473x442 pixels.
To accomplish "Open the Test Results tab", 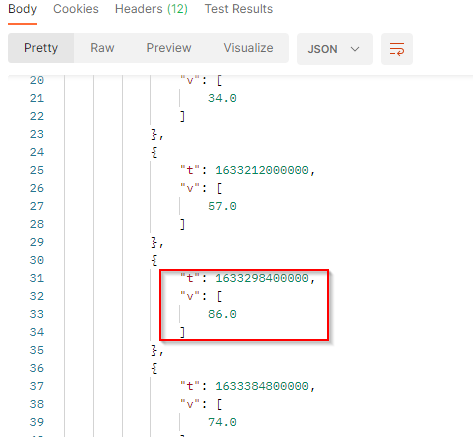I will click(239, 9).
